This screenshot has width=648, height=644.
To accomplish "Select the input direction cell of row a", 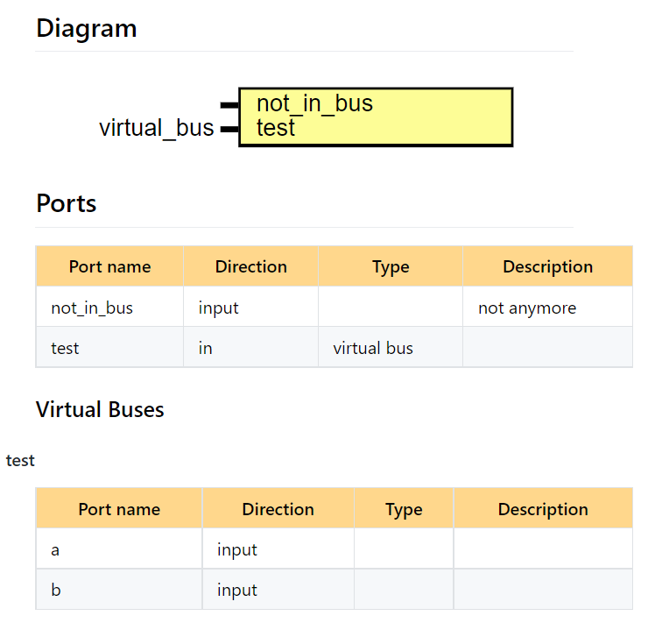I will point(278,548).
